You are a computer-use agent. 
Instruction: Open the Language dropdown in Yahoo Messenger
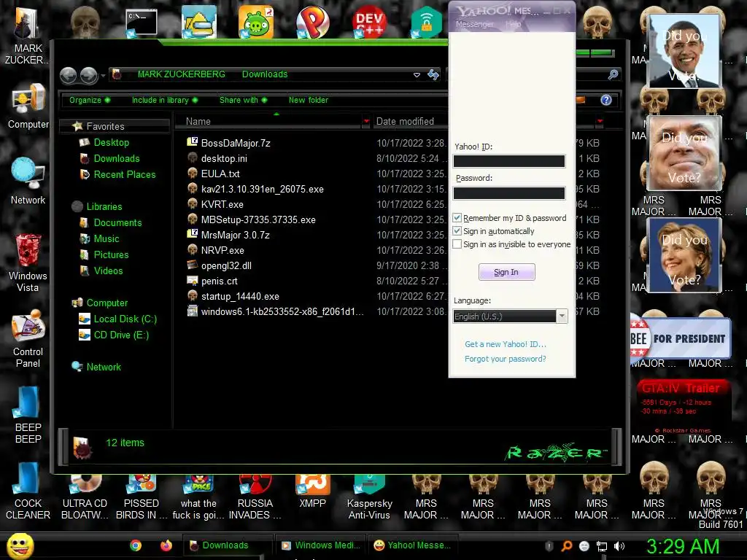point(562,316)
